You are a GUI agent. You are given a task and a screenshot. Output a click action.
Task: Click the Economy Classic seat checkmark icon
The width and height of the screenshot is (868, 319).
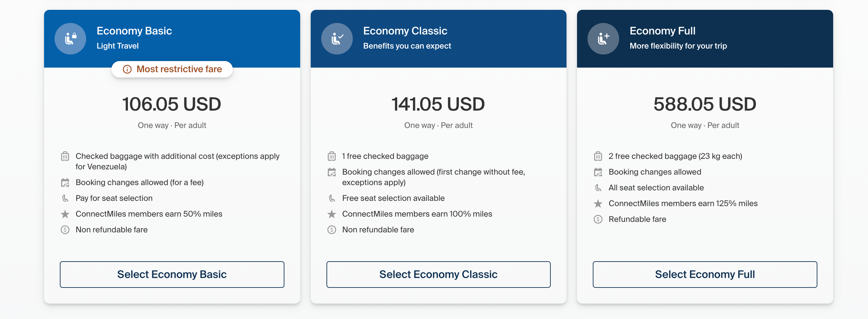337,39
